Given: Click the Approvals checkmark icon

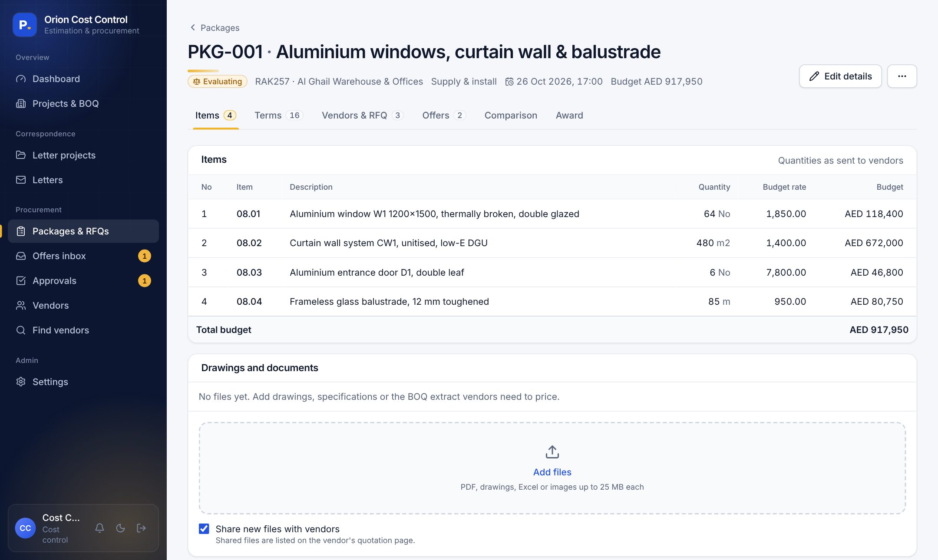Looking at the screenshot, I should pyautogui.click(x=21, y=281).
